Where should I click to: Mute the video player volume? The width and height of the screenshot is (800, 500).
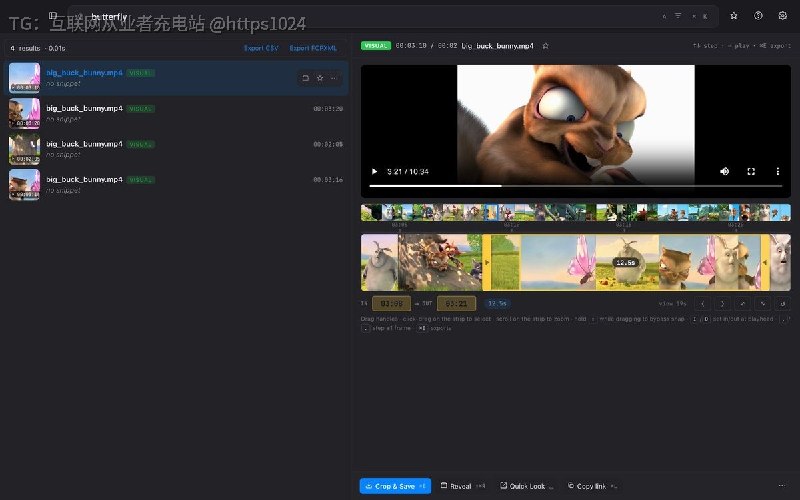click(724, 171)
